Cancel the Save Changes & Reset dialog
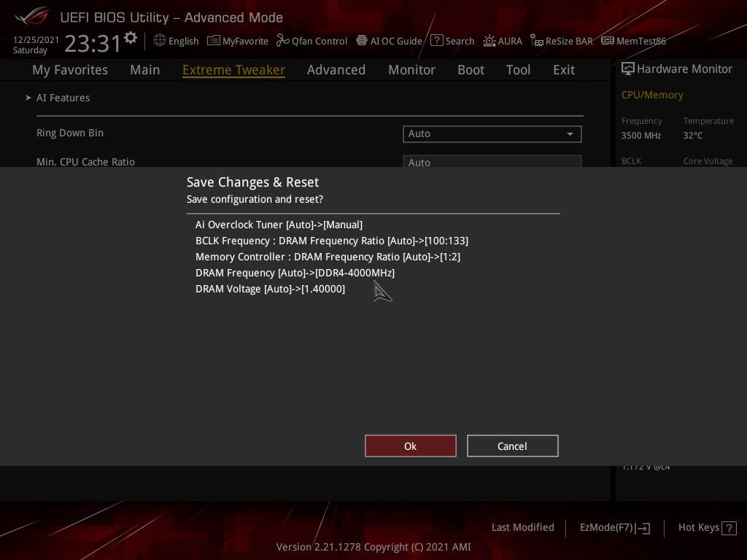The height and width of the screenshot is (560, 747). click(512, 446)
